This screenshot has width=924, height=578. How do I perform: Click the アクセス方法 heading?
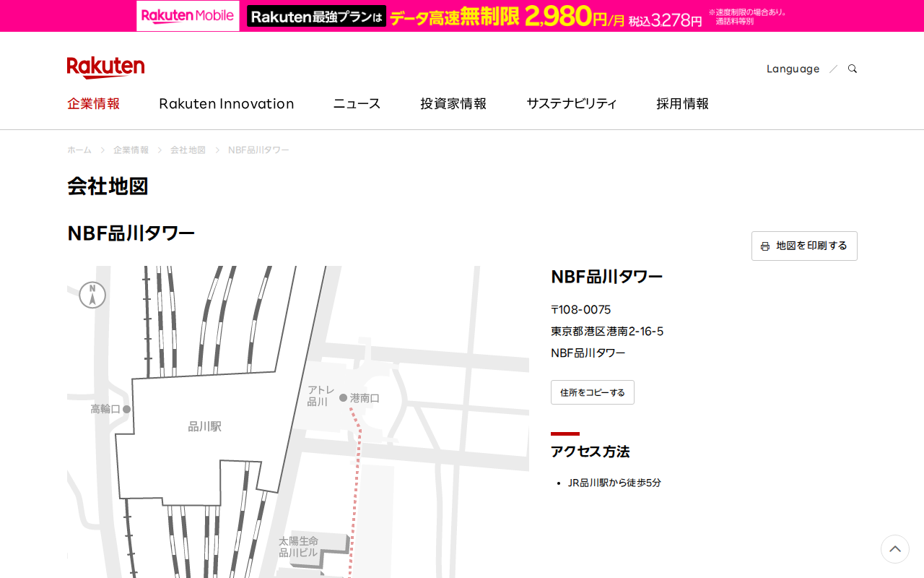tap(590, 452)
